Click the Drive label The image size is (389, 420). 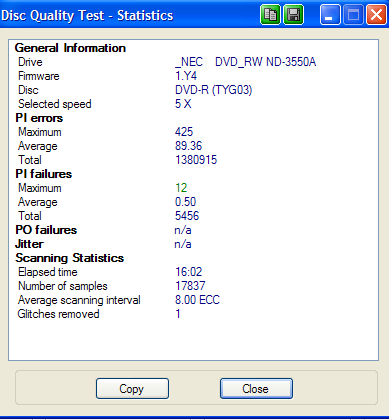tap(30, 62)
